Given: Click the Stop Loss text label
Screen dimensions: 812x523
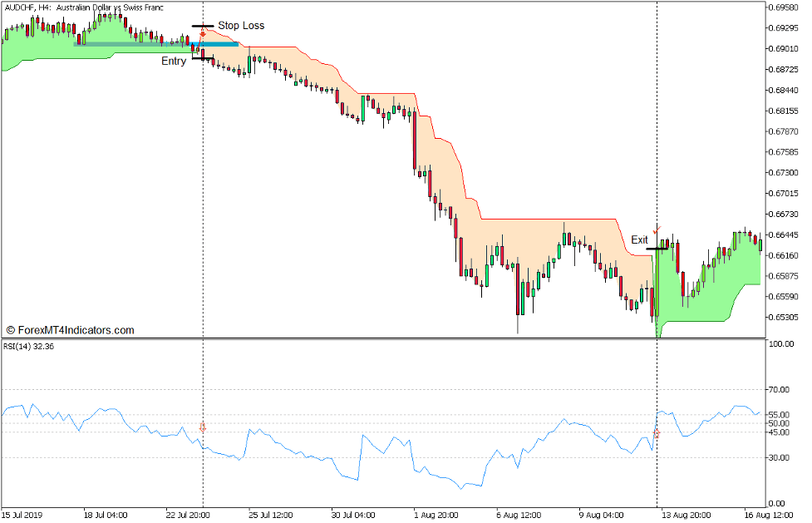Looking at the screenshot, I should click(x=240, y=26).
